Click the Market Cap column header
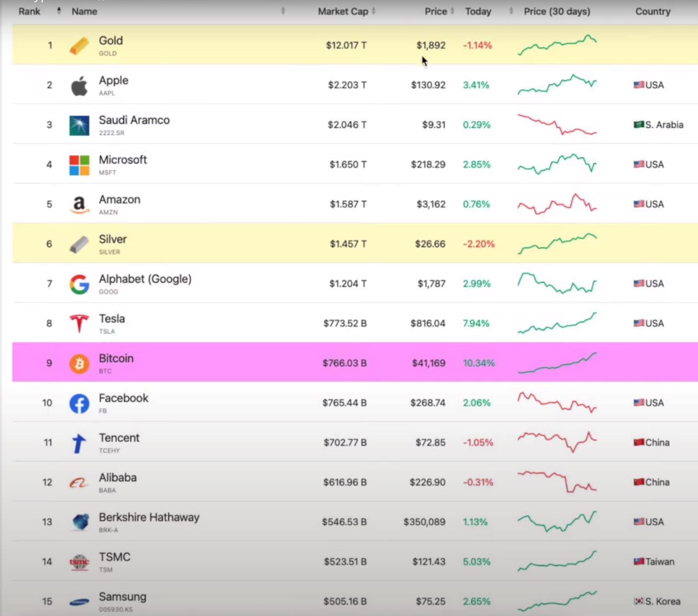Viewport: 698px width, 616px height. [x=343, y=11]
